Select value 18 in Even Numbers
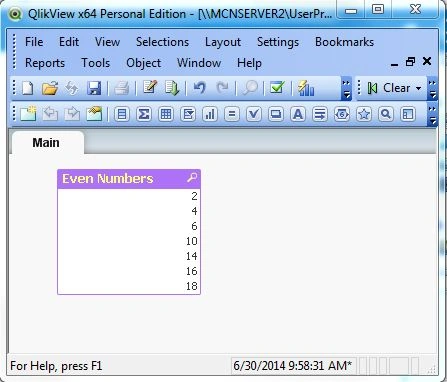This screenshot has height=382, width=447. coord(129,286)
